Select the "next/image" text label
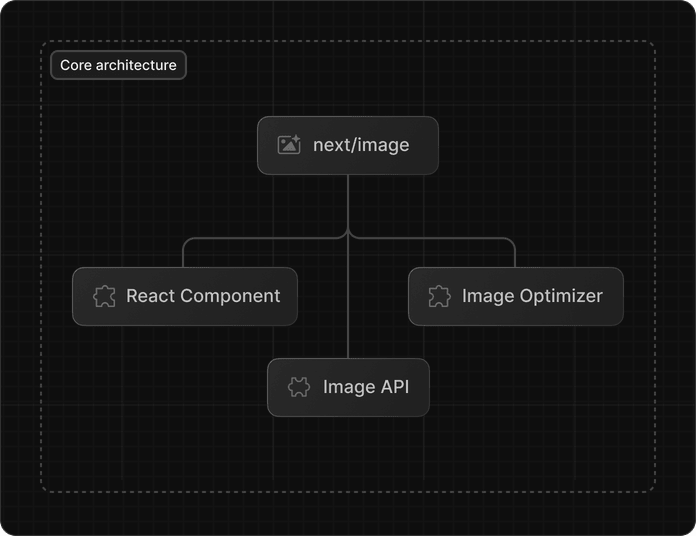Image resolution: width=696 pixels, height=536 pixels. 361,145
